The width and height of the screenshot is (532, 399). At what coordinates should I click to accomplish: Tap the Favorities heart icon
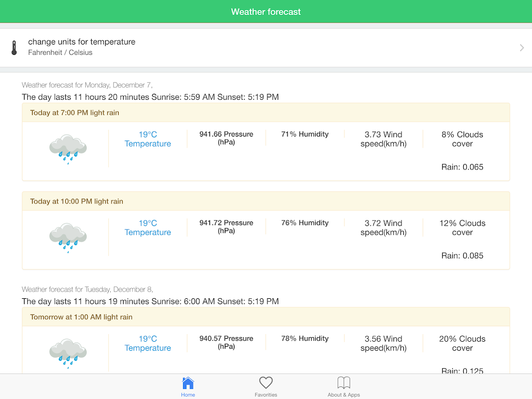266,383
